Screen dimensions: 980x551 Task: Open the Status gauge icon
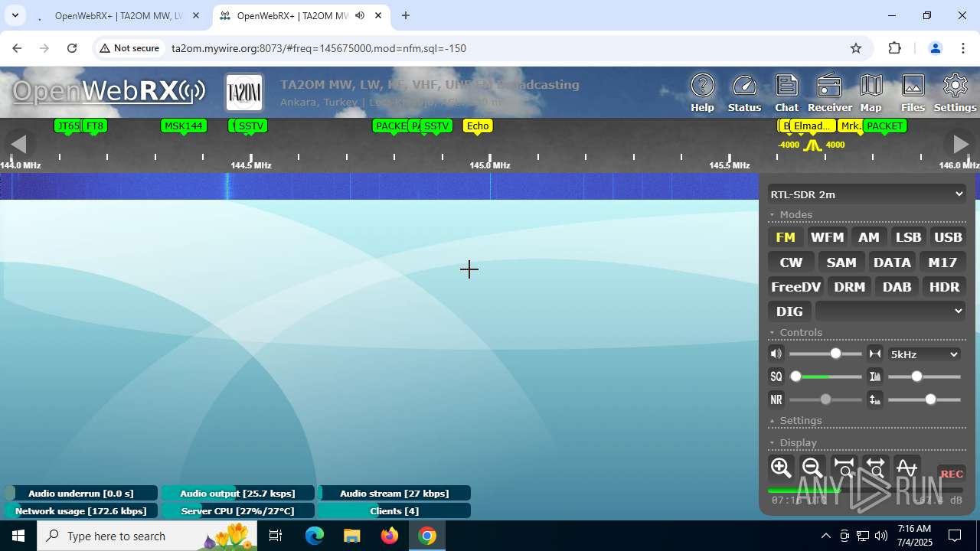(744, 93)
